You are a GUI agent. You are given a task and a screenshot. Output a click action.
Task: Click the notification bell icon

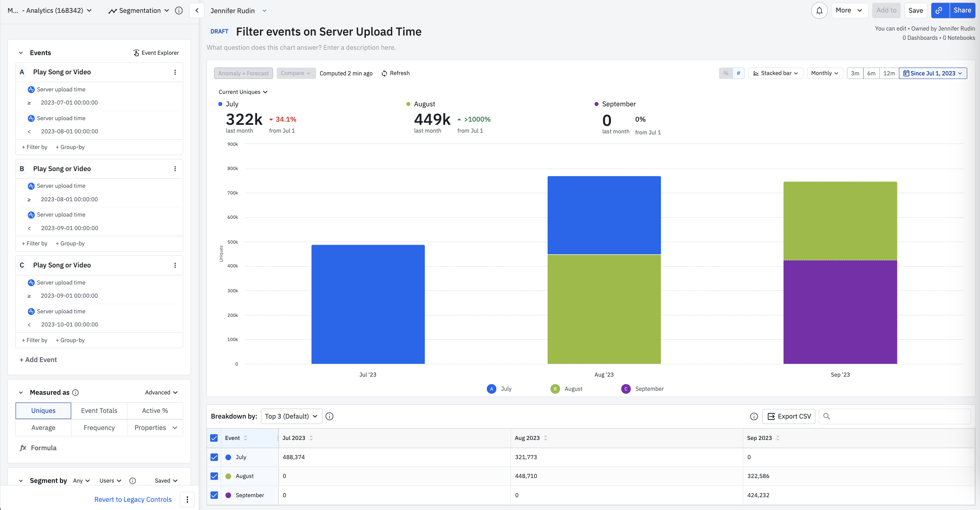(x=819, y=11)
